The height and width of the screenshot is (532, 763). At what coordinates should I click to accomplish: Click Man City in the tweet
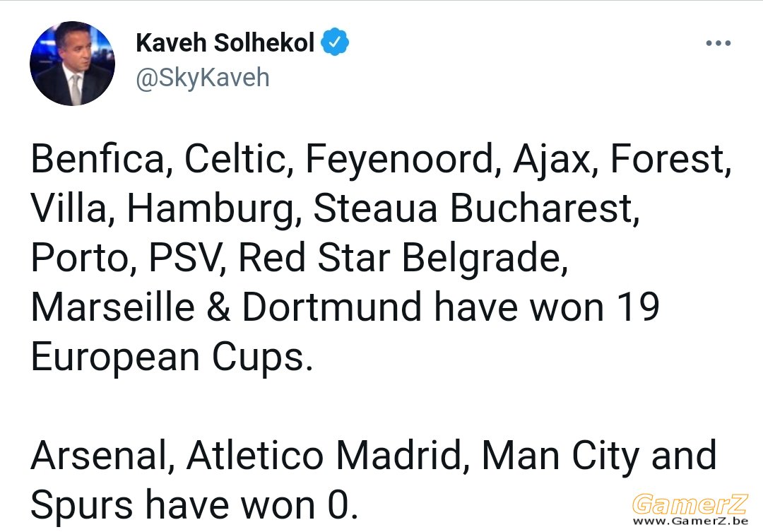(x=560, y=456)
